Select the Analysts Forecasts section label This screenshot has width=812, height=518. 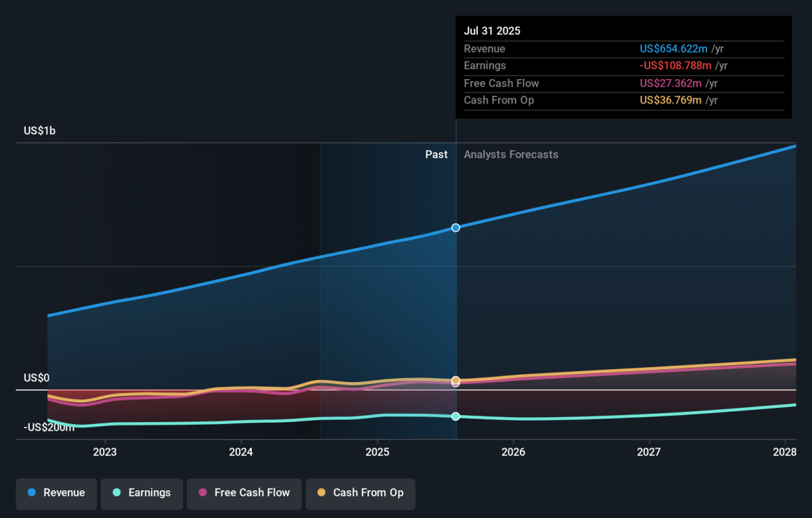[511, 155]
